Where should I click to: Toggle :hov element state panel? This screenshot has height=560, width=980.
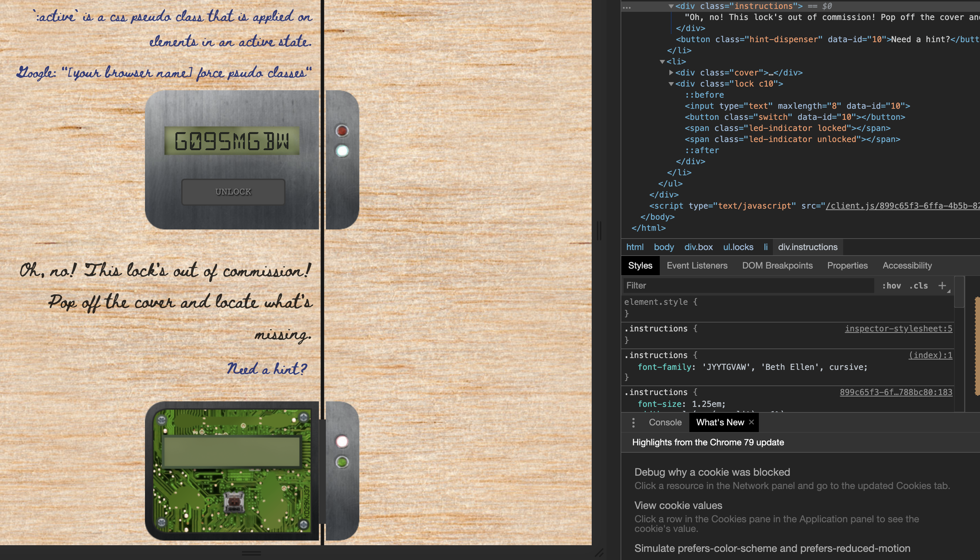point(891,286)
